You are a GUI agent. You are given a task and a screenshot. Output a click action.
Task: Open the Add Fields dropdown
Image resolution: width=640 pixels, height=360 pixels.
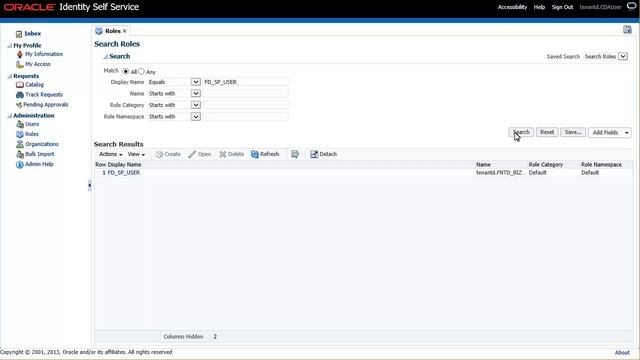point(610,133)
